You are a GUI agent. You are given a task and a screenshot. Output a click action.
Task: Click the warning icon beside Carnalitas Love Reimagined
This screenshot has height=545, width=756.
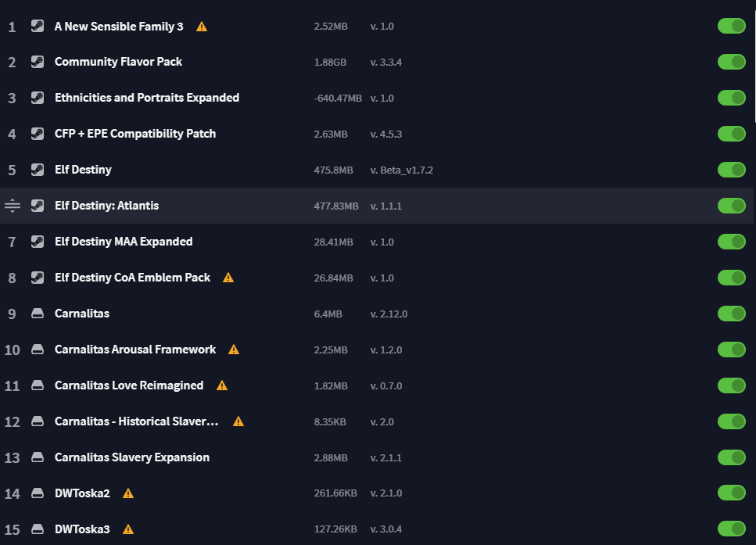point(222,385)
